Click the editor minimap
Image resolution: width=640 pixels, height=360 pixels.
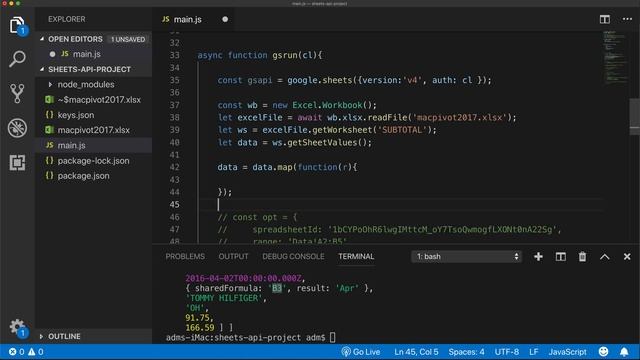click(615, 57)
